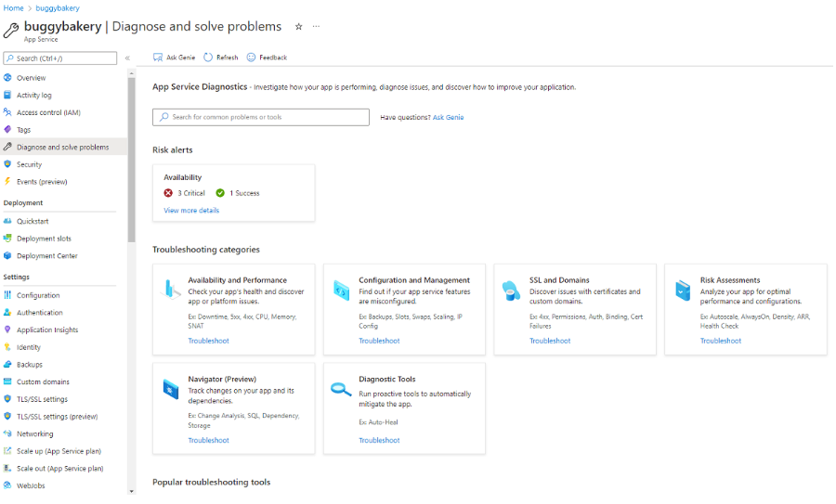Click the sidebar vertical scrollbar
This screenshot has height=504, width=836.
(x=131, y=160)
